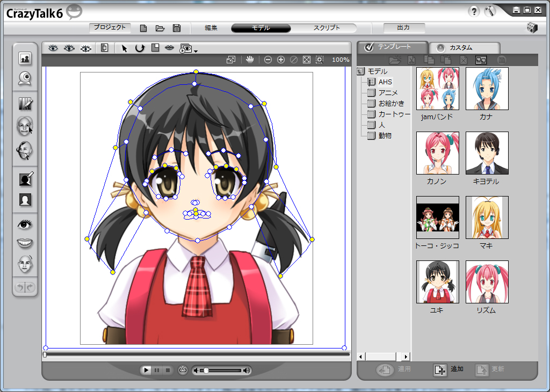Select the ユキ template thumbnail
Screen dimensions: 550x392
(437, 282)
